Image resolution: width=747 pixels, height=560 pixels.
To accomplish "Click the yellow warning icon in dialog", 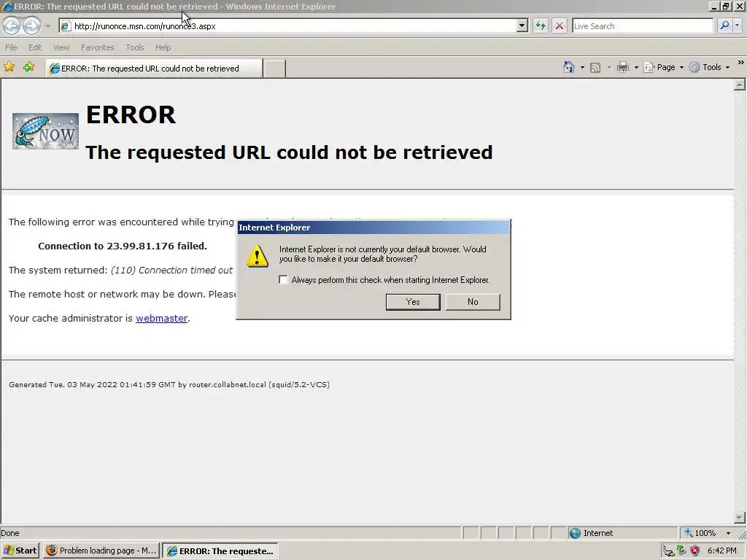I will click(258, 256).
